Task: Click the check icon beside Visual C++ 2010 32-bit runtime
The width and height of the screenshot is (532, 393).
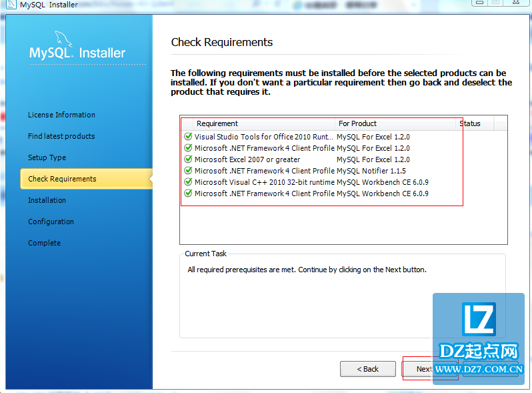Action: pyautogui.click(x=188, y=182)
